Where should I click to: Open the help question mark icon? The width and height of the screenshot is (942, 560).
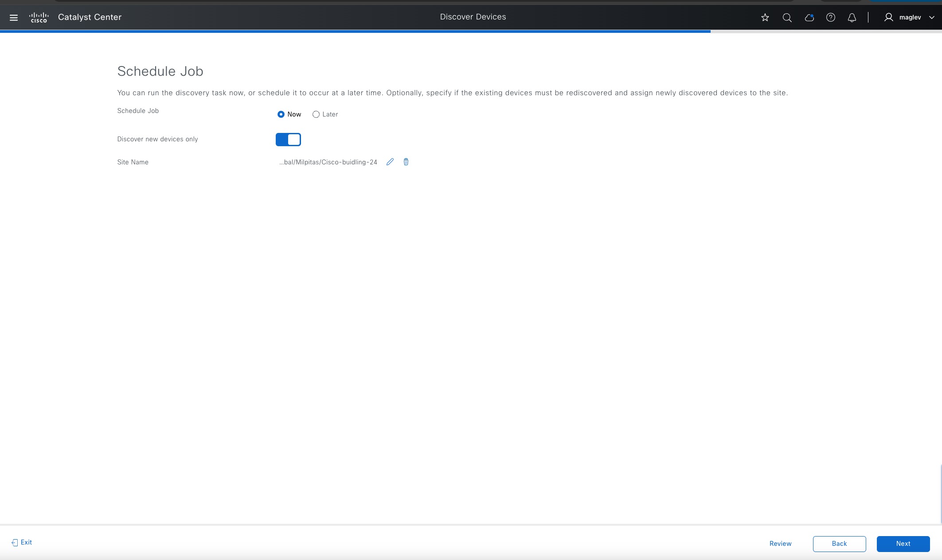coord(831,18)
